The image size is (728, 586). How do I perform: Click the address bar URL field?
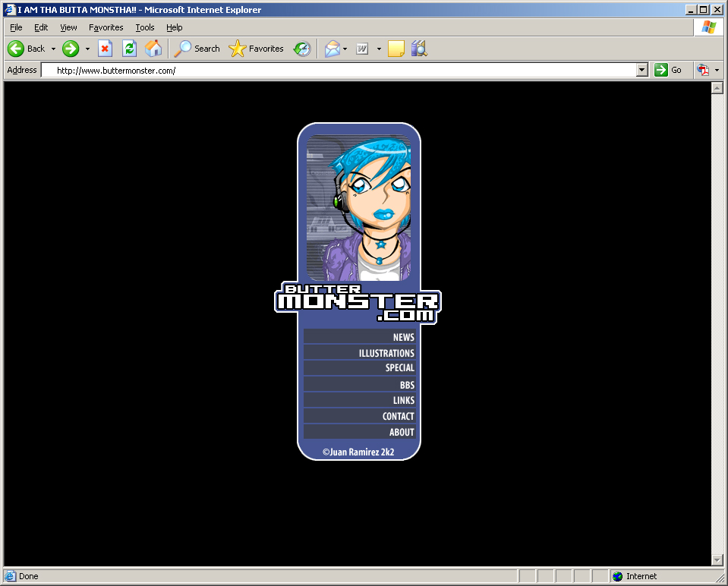click(x=339, y=70)
